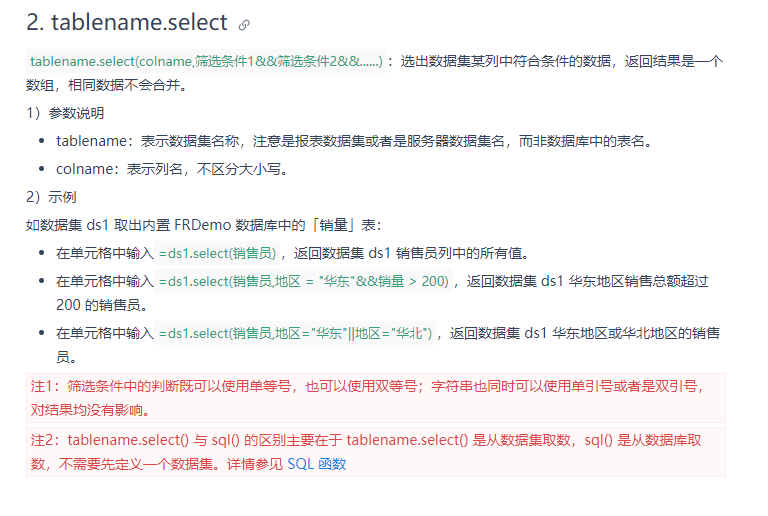Click the 1）参数说明 subheading

coord(65,113)
